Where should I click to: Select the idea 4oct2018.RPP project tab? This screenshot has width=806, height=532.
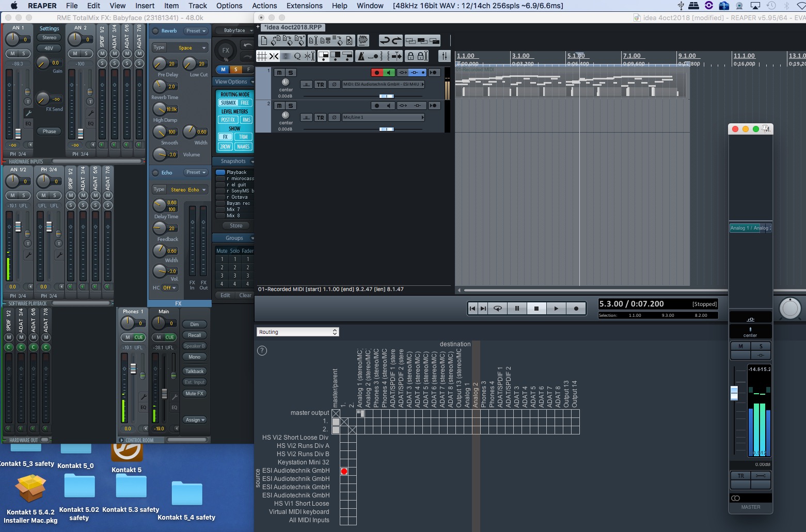pos(293,27)
